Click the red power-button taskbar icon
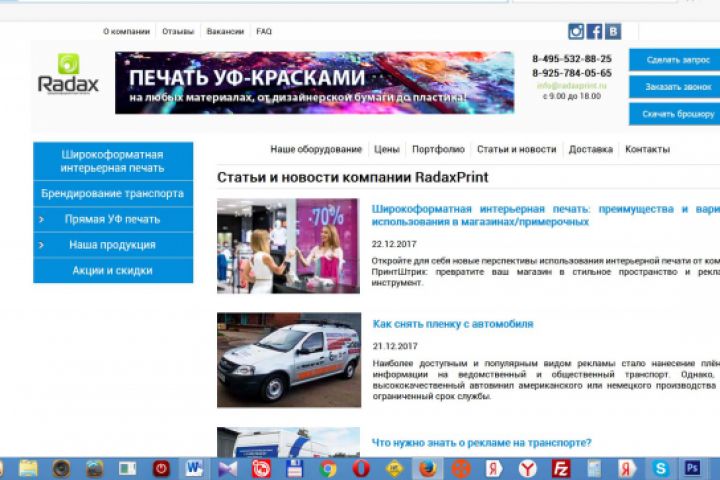The image size is (720, 480). pos(161,469)
